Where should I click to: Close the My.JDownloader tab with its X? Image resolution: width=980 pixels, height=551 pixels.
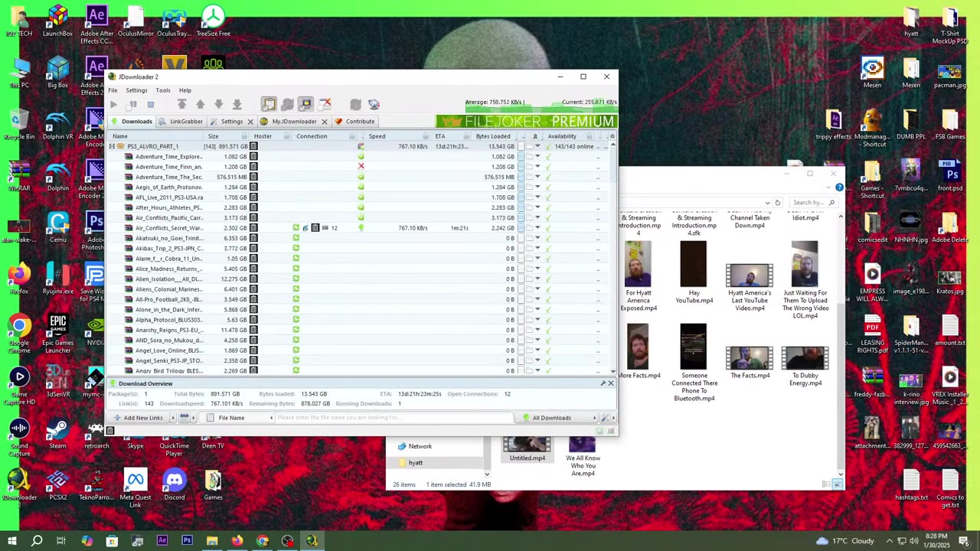pyautogui.click(x=324, y=122)
